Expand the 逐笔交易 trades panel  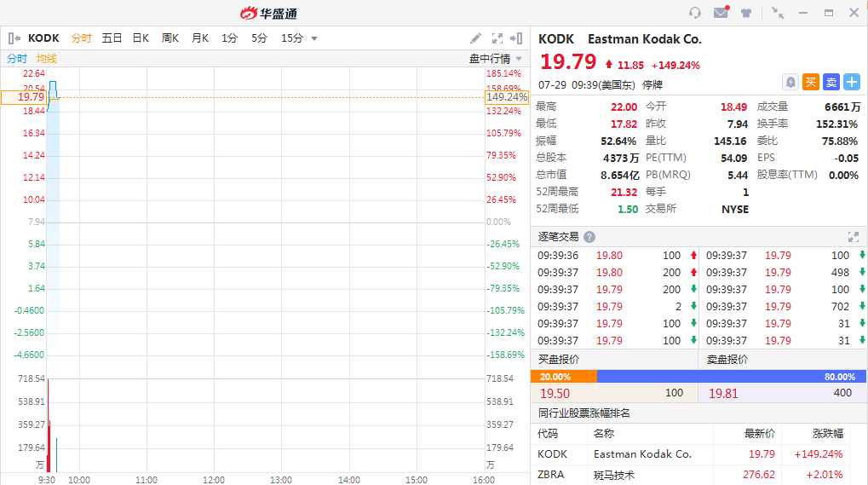coord(854,237)
